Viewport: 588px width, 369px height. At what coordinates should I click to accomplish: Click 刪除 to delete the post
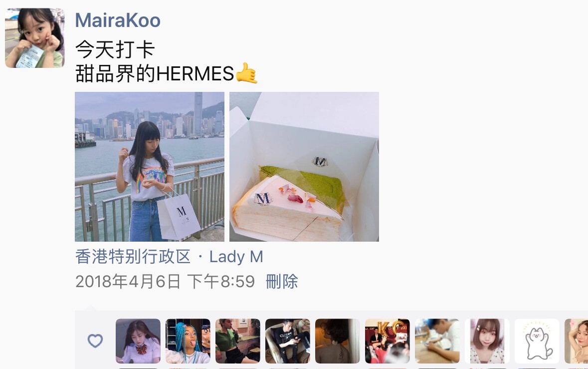[282, 282]
